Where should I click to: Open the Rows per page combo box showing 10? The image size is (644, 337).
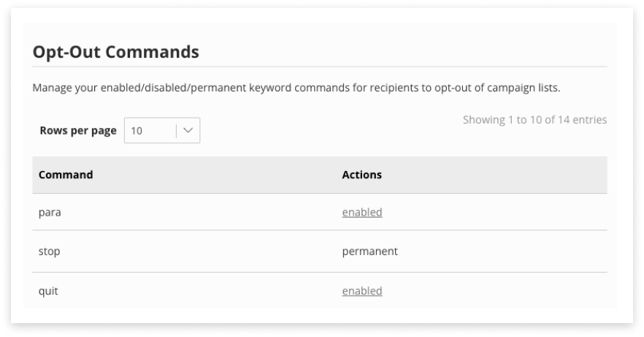pos(161,131)
